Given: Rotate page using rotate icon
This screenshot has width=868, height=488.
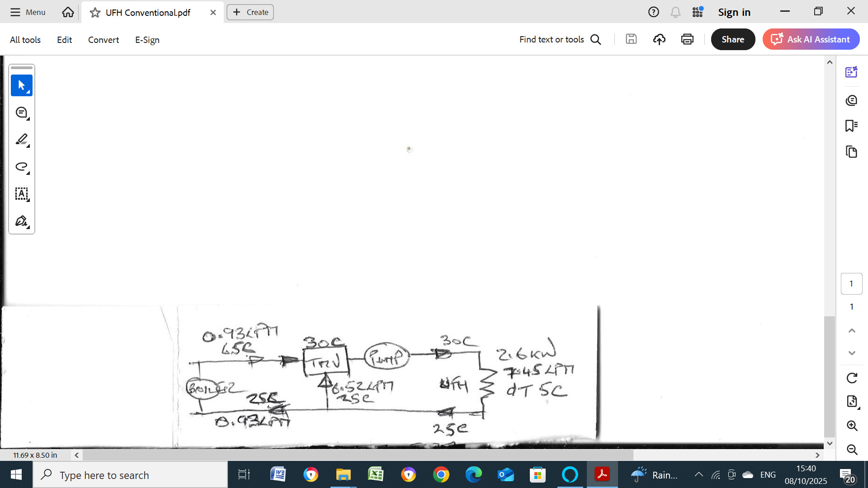Looking at the screenshot, I should [852, 378].
